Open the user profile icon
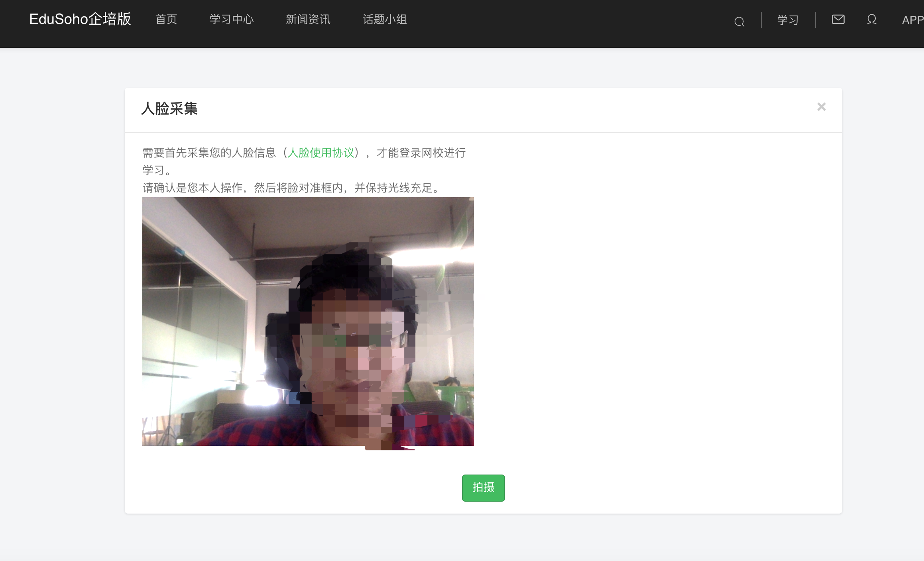The height and width of the screenshot is (561, 924). point(871,20)
